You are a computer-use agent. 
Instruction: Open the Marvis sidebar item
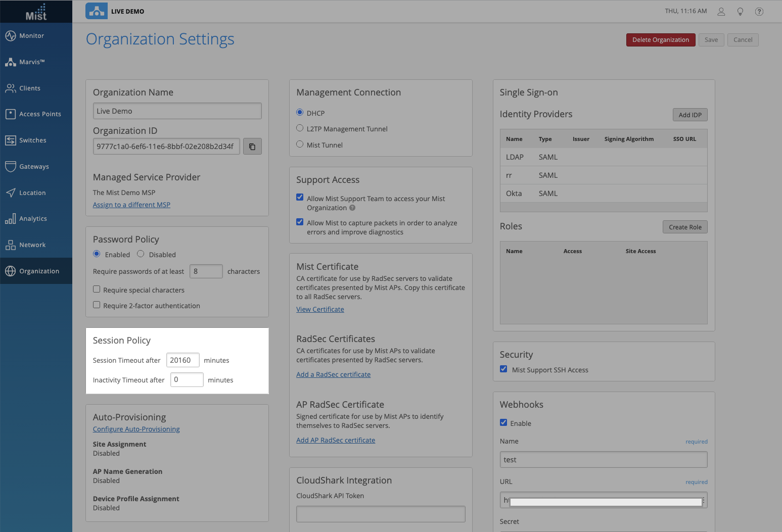pos(32,62)
